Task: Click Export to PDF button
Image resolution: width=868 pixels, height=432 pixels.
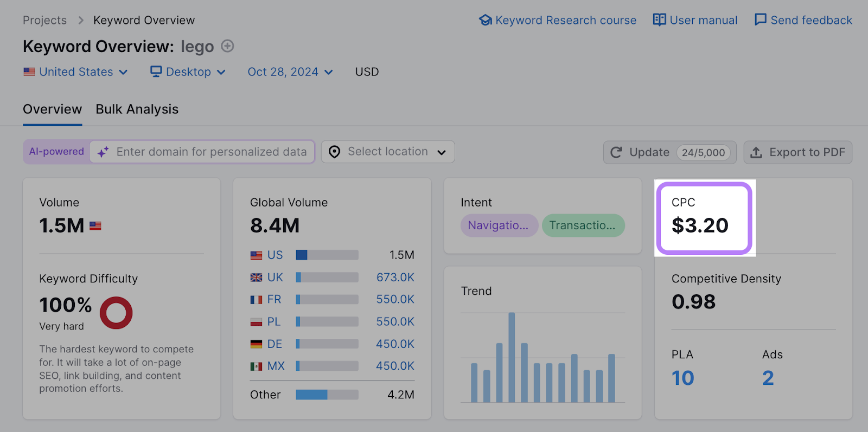Action: tap(797, 152)
